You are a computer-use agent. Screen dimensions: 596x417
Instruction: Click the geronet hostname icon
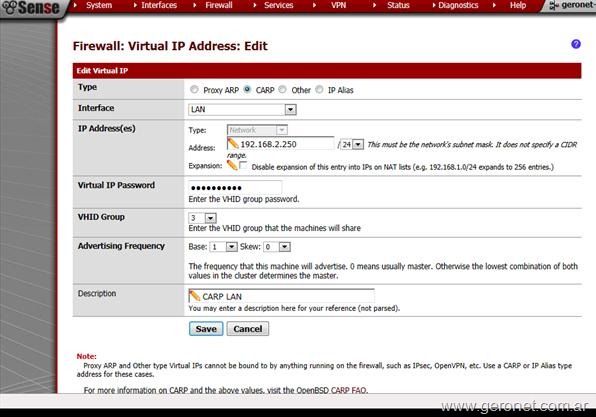pyautogui.click(x=554, y=5)
